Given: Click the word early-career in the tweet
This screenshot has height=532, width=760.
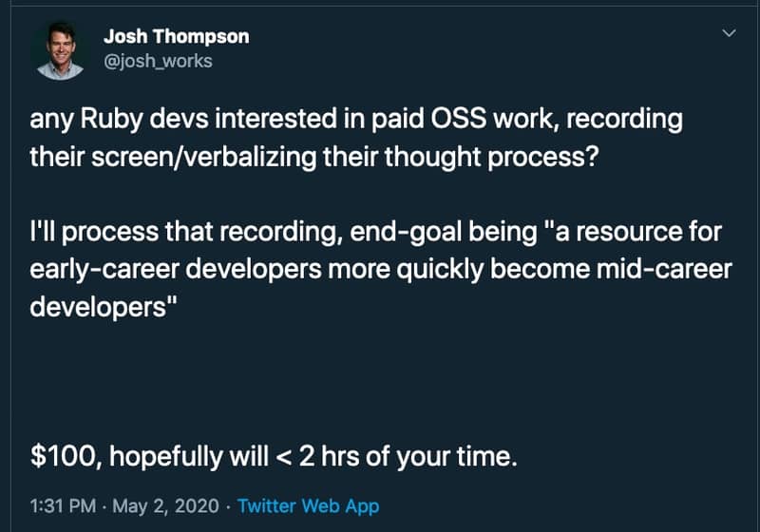Looking at the screenshot, I should 104,270.
